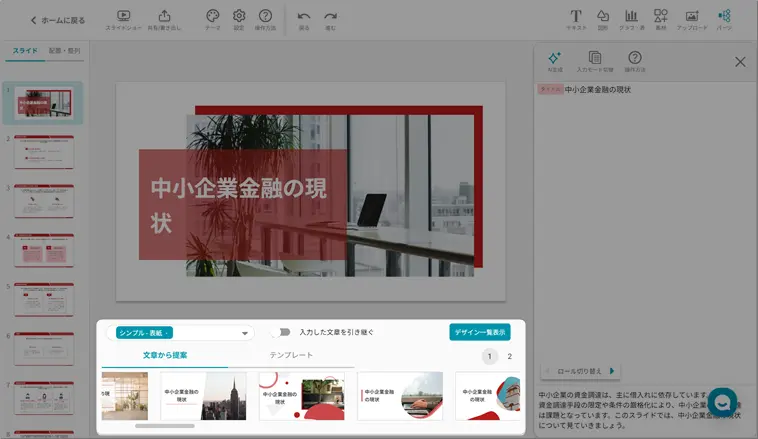Open share/export (共有/書き出し) icon

pos(164,20)
